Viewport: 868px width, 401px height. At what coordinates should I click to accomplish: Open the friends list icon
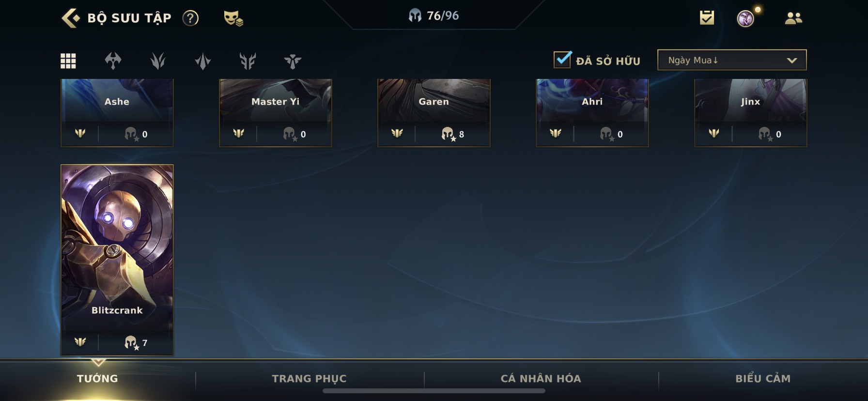click(x=793, y=18)
